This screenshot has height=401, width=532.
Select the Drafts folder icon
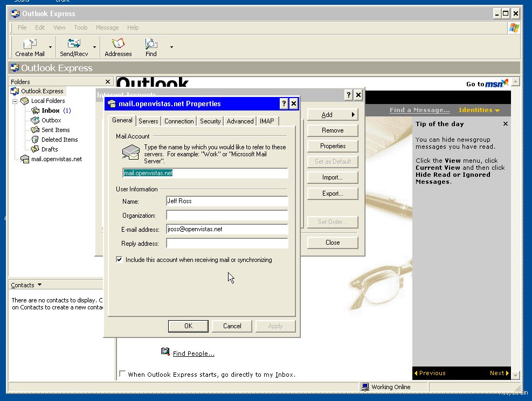click(35, 149)
